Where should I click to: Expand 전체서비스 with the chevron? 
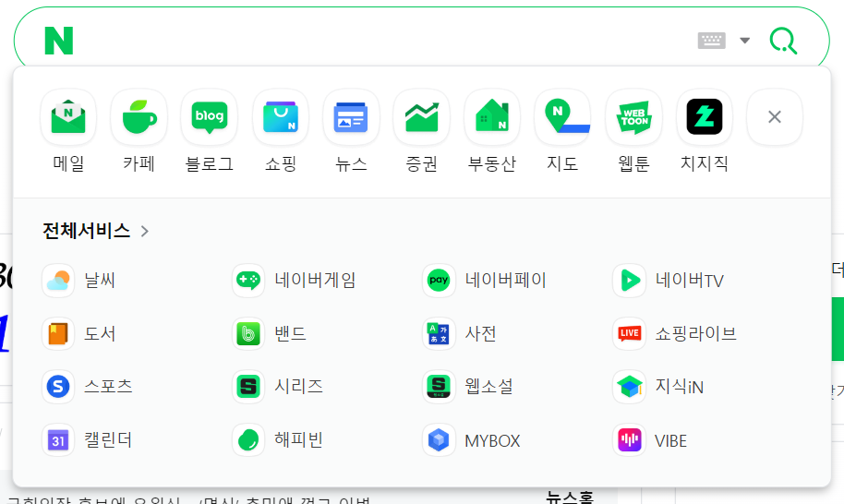[x=144, y=232]
